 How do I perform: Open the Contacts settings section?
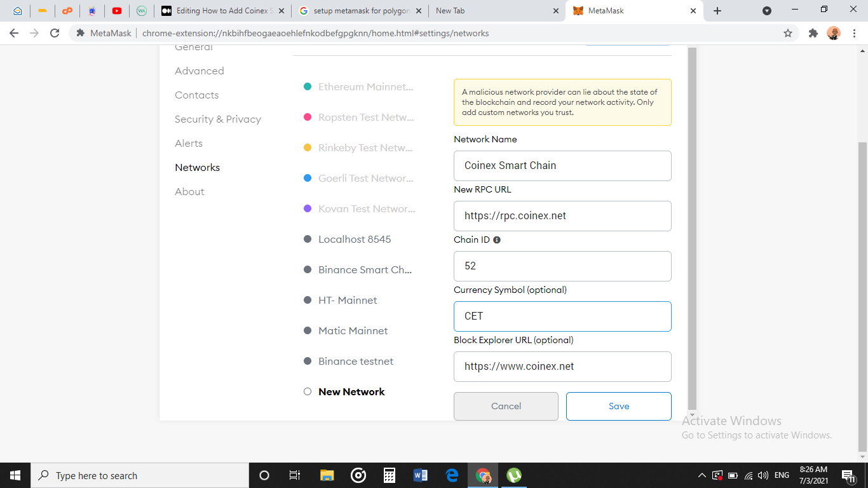click(197, 95)
